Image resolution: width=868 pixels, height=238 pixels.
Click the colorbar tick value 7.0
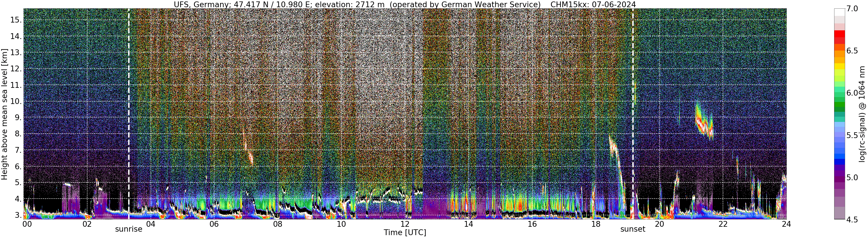pos(852,8)
